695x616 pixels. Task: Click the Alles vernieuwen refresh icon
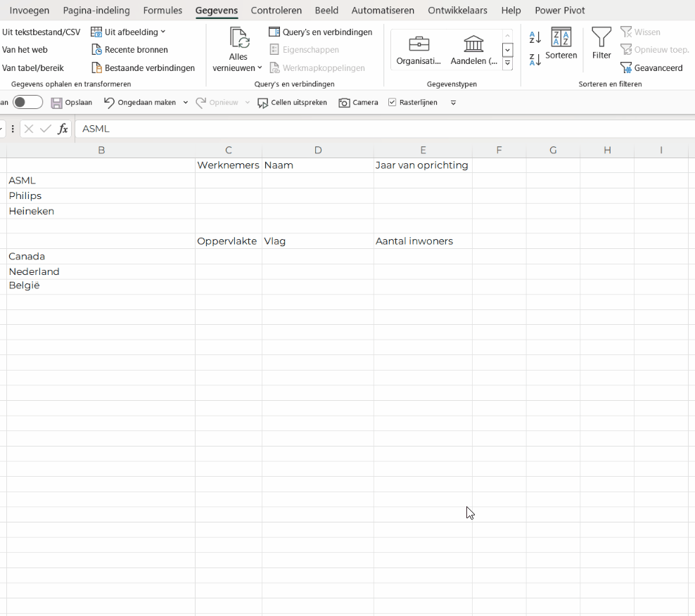tap(239, 38)
